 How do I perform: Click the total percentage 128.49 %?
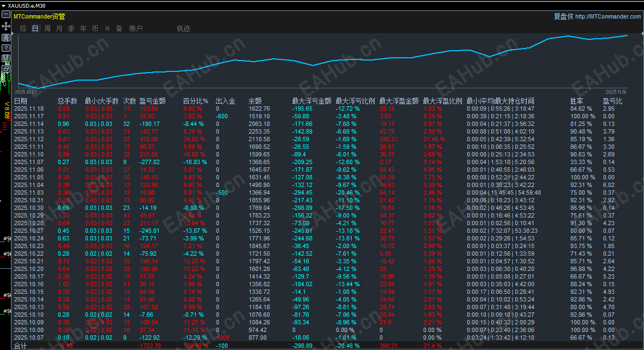(x=196, y=346)
